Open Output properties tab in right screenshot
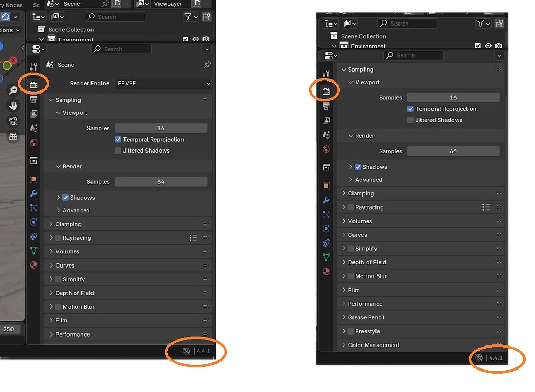The image size is (535, 392). (326, 106)
